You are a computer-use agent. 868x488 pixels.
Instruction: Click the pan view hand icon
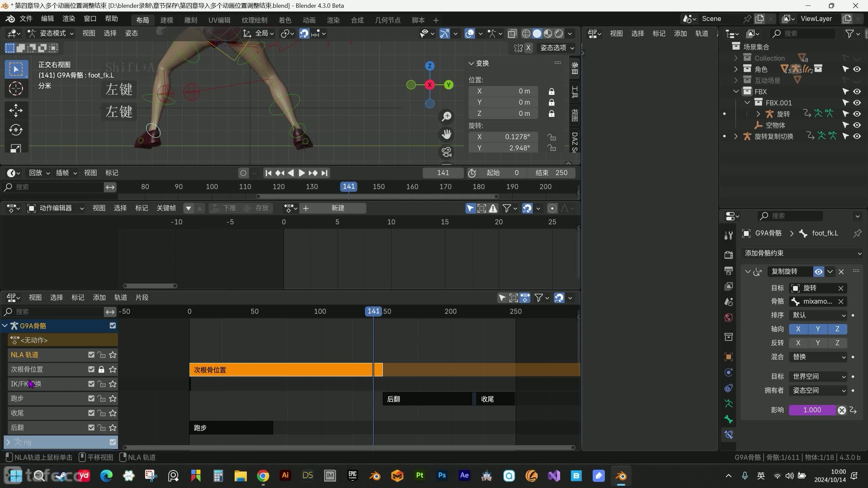click(447, 135)
